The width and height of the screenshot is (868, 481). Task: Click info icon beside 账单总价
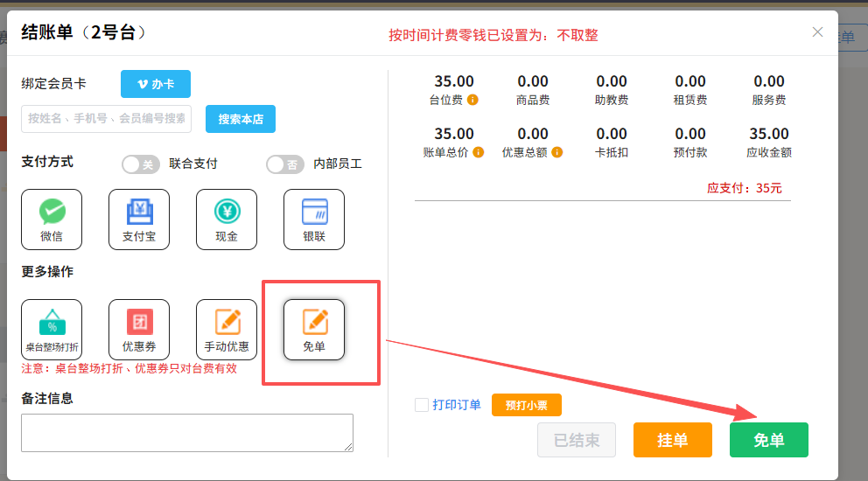point(479,152)
